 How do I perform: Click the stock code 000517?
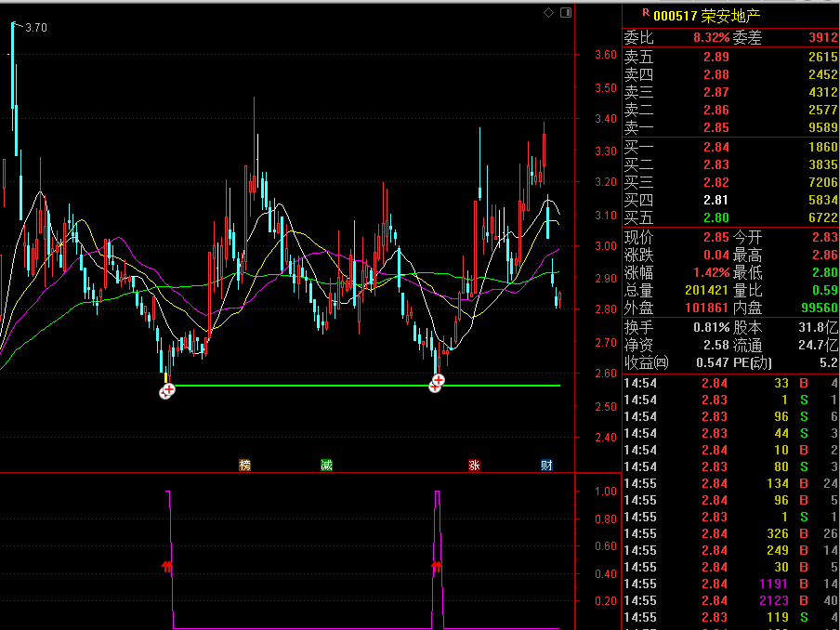[675, 16]
